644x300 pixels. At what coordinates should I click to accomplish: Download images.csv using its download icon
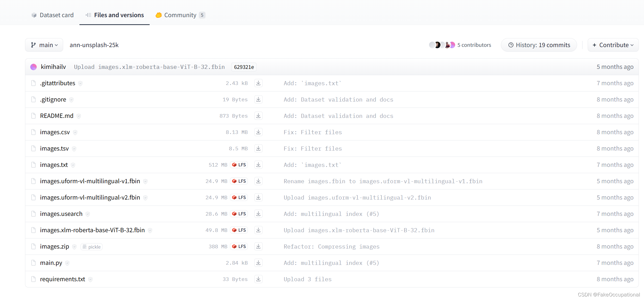pyautogui.click(x=258, y=132)
